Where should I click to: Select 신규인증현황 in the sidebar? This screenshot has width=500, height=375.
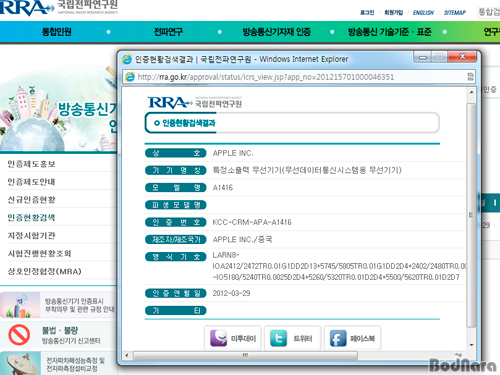(x=31, y=200)
